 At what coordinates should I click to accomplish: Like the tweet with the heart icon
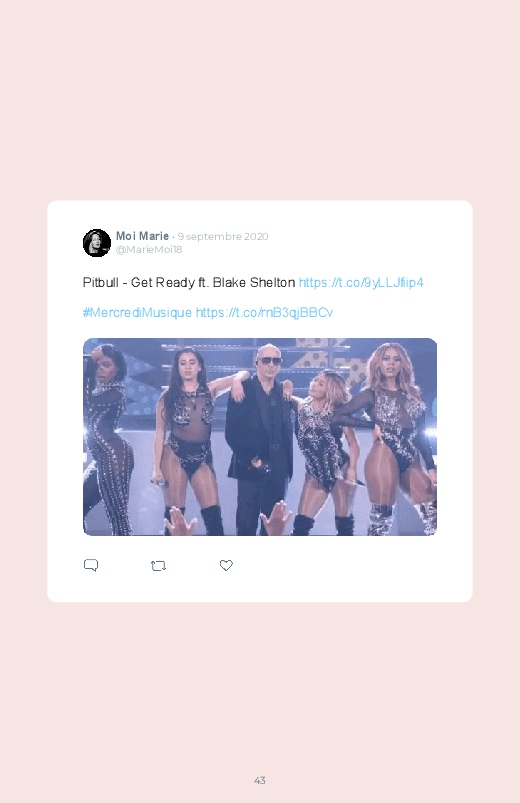[226, 565]
